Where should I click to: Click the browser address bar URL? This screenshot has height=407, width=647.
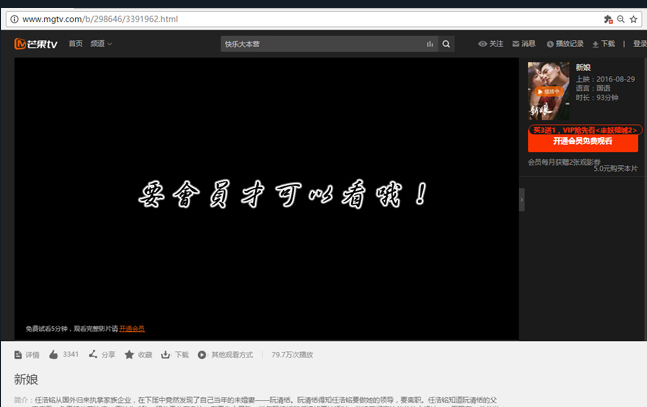[100, 19]
